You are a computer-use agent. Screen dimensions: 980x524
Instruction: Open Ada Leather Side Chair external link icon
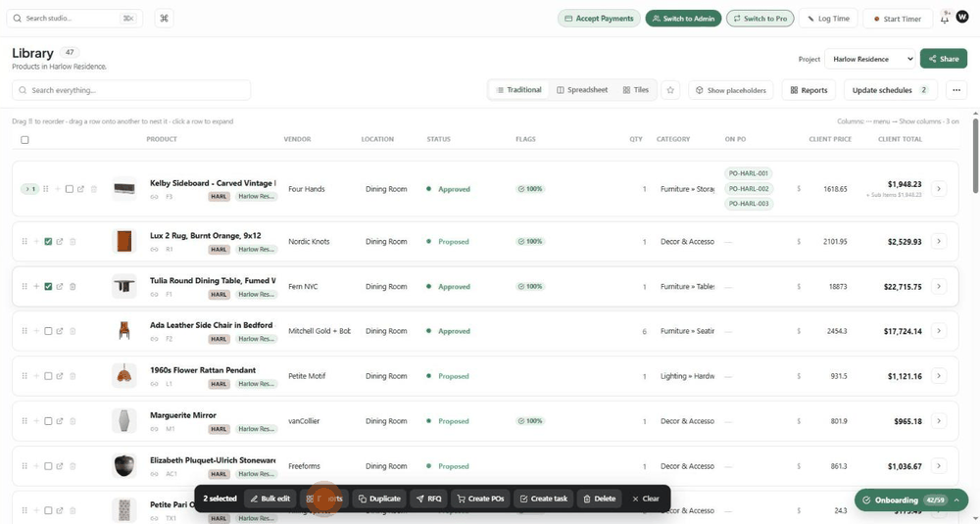(60, 331)
